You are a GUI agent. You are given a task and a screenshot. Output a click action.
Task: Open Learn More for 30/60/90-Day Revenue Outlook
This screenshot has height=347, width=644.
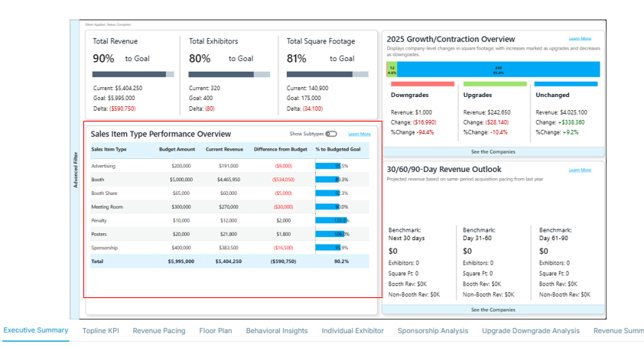click(579, 170)
